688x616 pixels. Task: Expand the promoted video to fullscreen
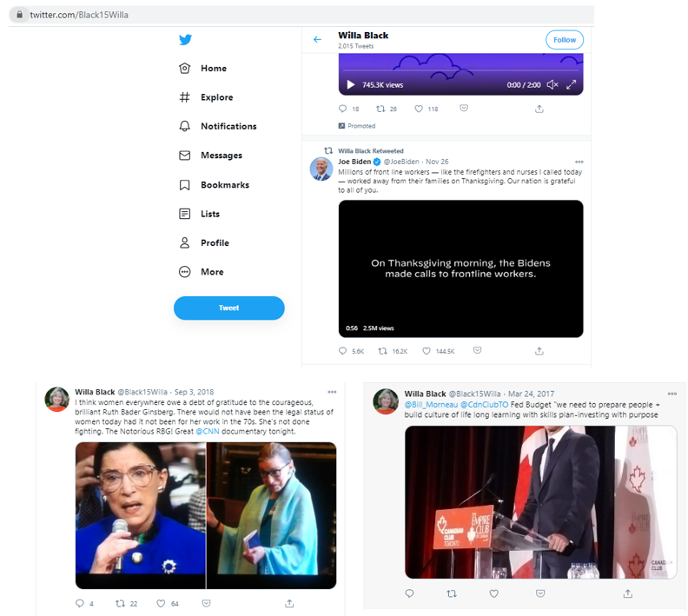coord(571,84)
